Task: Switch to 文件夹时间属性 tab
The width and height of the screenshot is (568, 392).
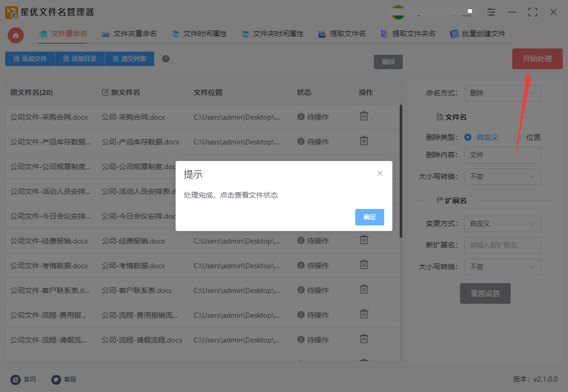Action: pyautogui.click(x=273, y=34)
